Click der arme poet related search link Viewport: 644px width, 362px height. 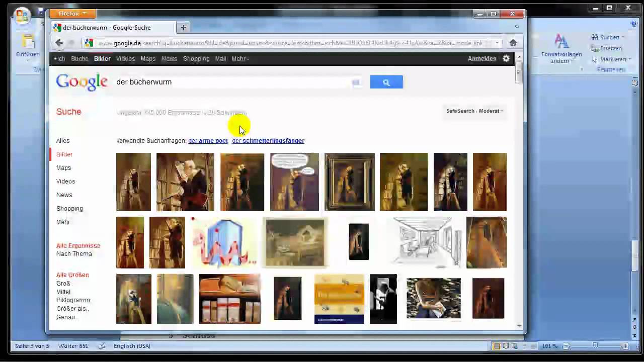[x=208, y=141]
